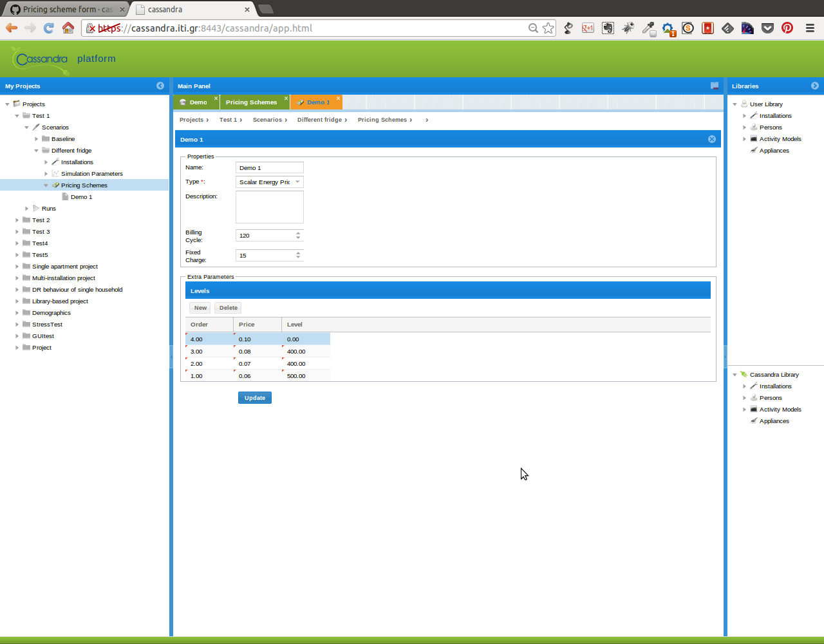
Task: Collapse the Scenarios tree node
Action: pyautogui.click(x=26, y=128)
